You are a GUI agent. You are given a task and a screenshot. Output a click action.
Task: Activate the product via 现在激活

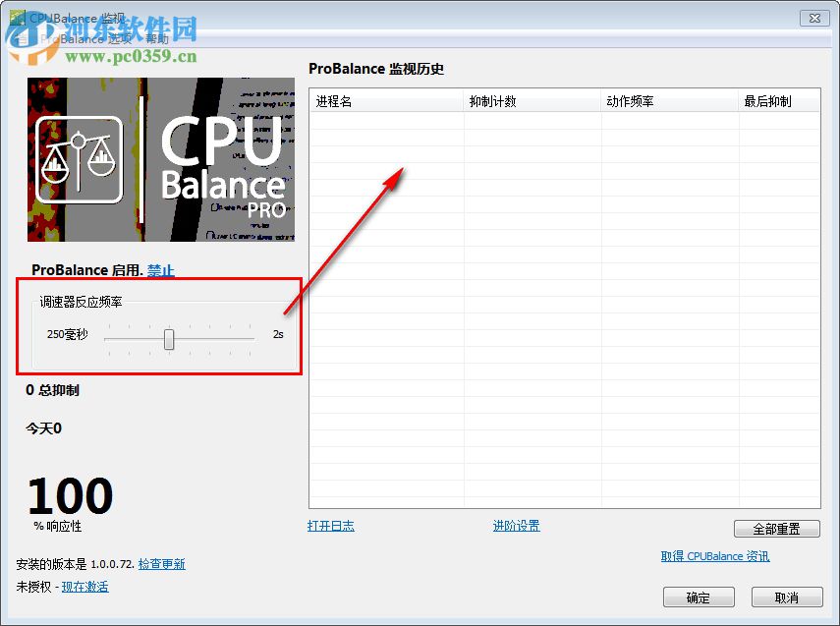pyautogui.click(x=85, y=586)
